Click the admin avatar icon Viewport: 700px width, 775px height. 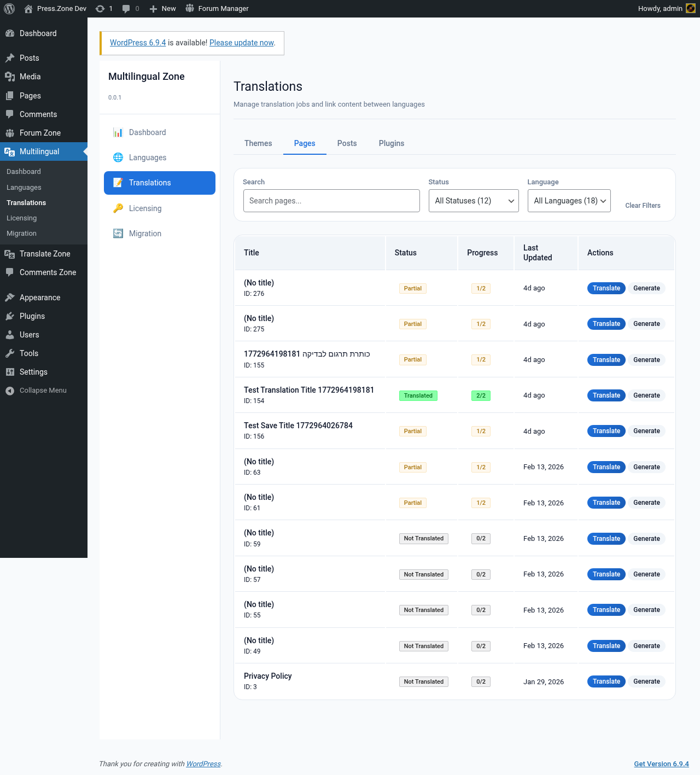point(691,9)
